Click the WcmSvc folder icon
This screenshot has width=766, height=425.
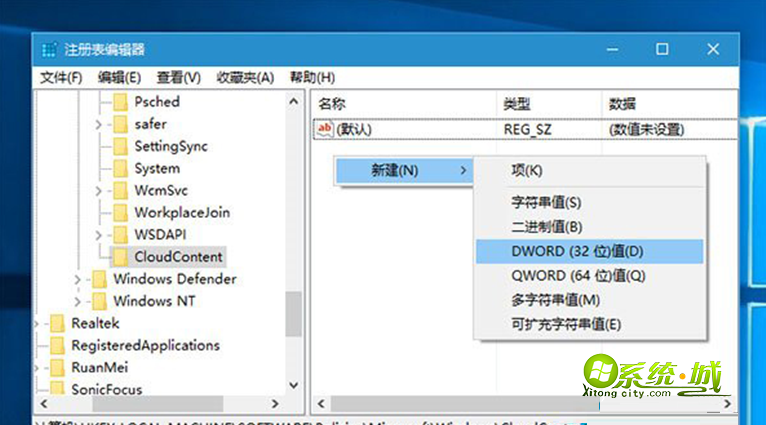[x=120, y=191]
